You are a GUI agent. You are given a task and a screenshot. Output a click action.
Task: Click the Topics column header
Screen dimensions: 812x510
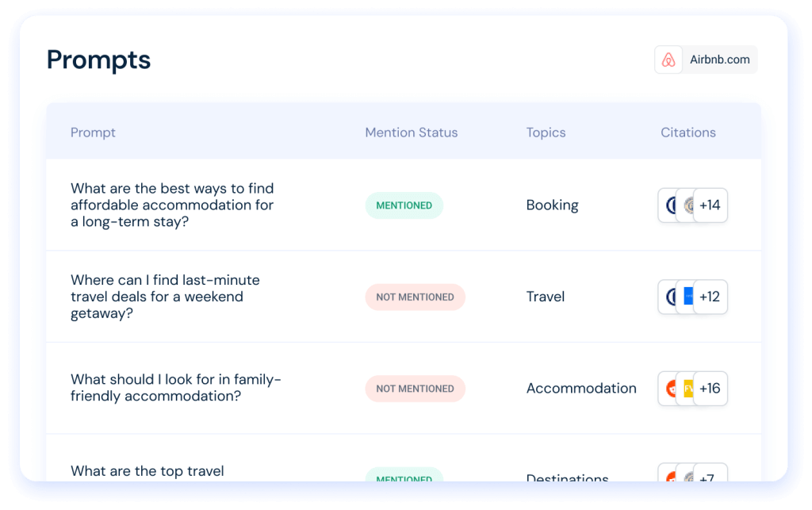click(x=546, y=132)
